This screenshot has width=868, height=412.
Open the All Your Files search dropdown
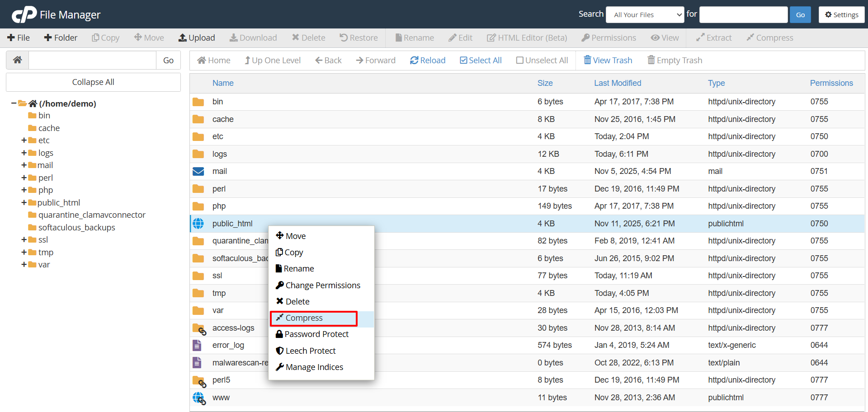click(645, 14)
